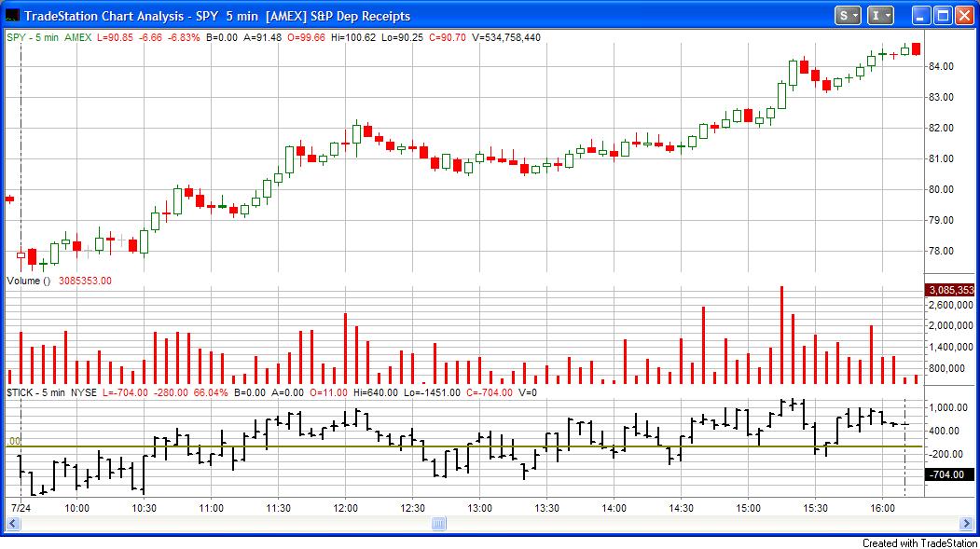The width and height of the screenshot is (980, 549).
Task: Click the '66.04%' tick change value
Action: pos(211,392)
